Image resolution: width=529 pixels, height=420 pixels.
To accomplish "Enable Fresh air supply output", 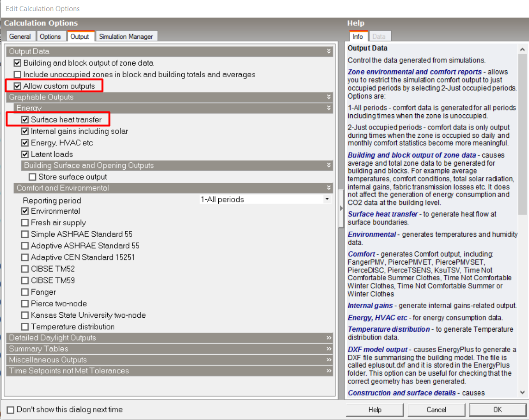I will click(x=25, y=222).
